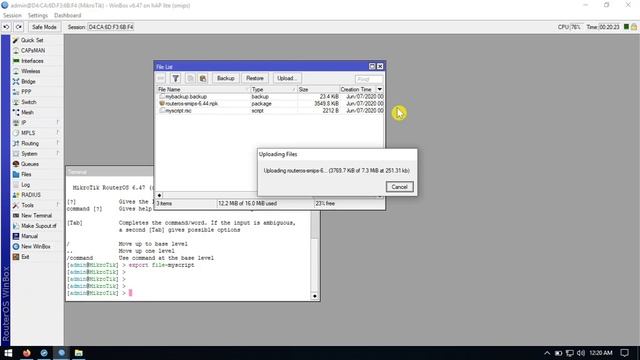This screenshot has width=640, height=360.
Task: Open the CAPsMAN menu
Action: (x=33, y=50)
